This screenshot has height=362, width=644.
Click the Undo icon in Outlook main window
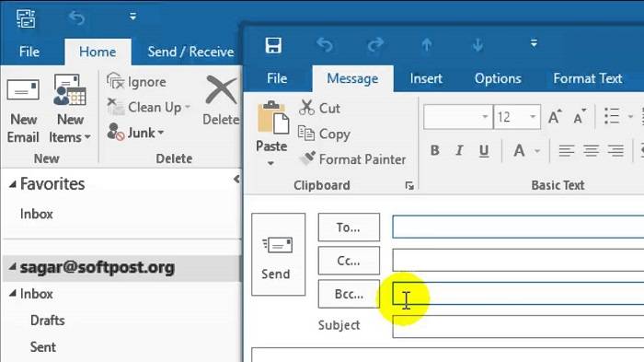[76, 18]
